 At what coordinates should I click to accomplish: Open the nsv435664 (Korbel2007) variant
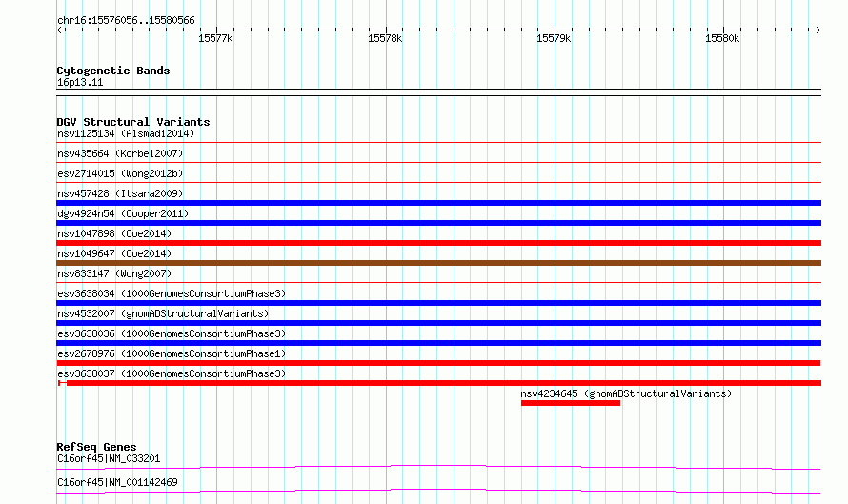pyautogui.click(x=120, y=153)
